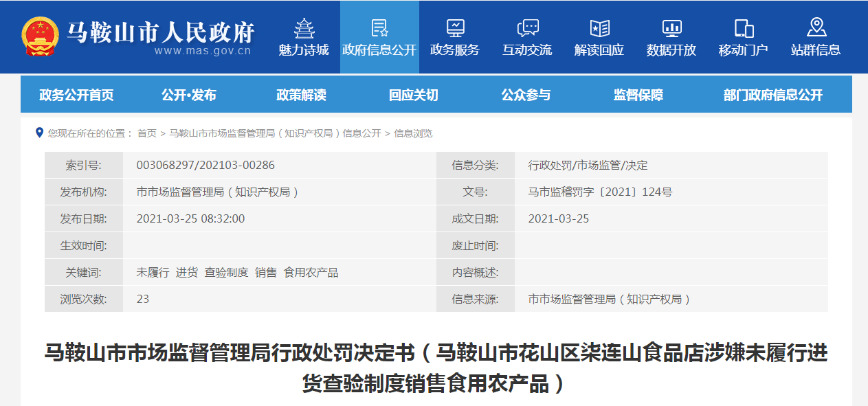Switch to 政务公开首页 tab
This screenshot has width=868, height=406.
(x=76, y=95)
